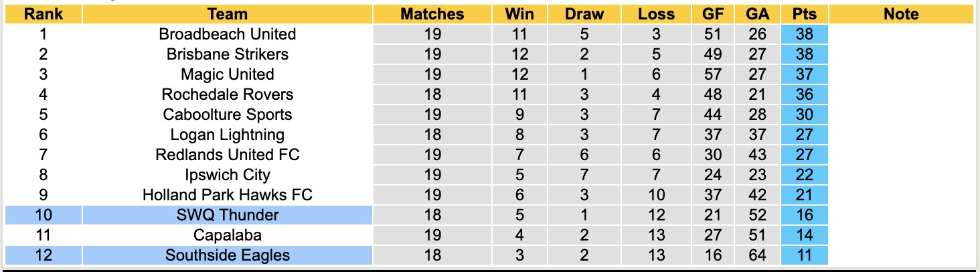This screenshot has width=980, height=272.
Task: Open the Capalaba team entry
Action: [x=228, y=235]
